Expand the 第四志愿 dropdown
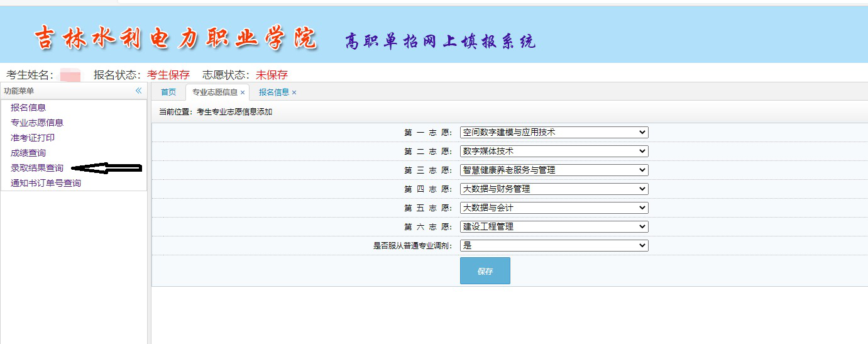The width and height of the screenshot is (868, 344). [x=554, y=189]
